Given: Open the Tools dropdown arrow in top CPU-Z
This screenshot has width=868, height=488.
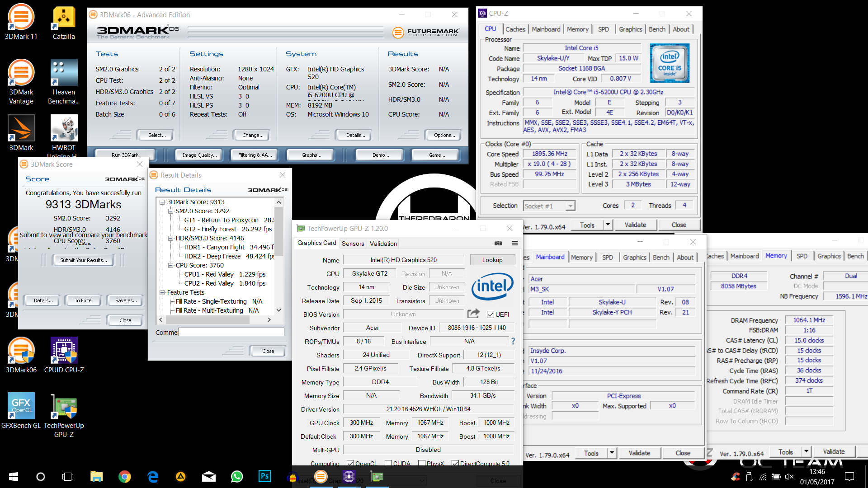Looking at the screenshot, I should tap(608, 225).
